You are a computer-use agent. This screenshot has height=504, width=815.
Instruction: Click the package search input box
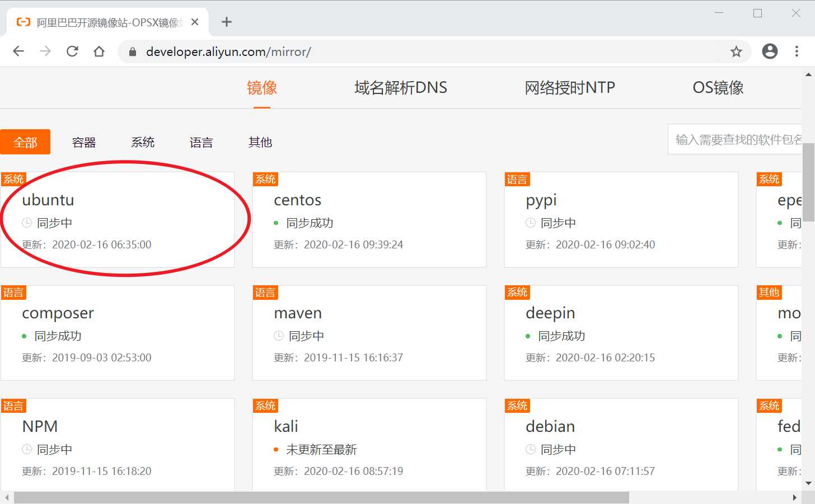(x=735, y=139)
